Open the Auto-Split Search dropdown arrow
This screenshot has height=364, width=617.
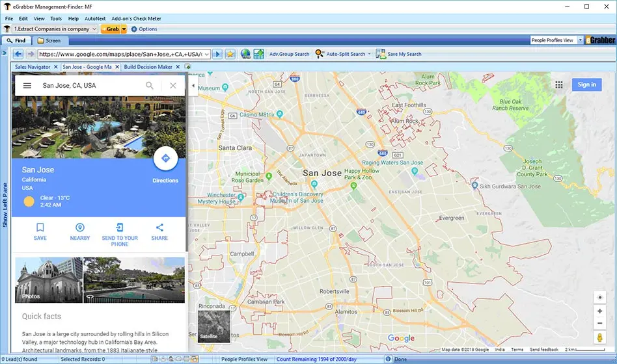point(369,54)
